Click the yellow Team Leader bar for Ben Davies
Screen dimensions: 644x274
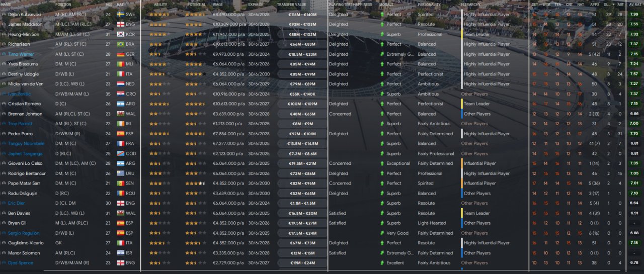pos(462,213)
